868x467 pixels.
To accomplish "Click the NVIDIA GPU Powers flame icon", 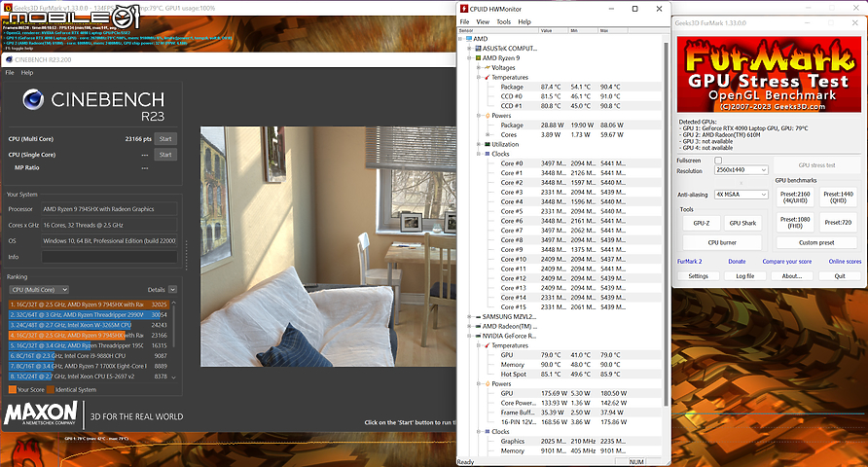I will pyautogui.click(x=488, y=383).
